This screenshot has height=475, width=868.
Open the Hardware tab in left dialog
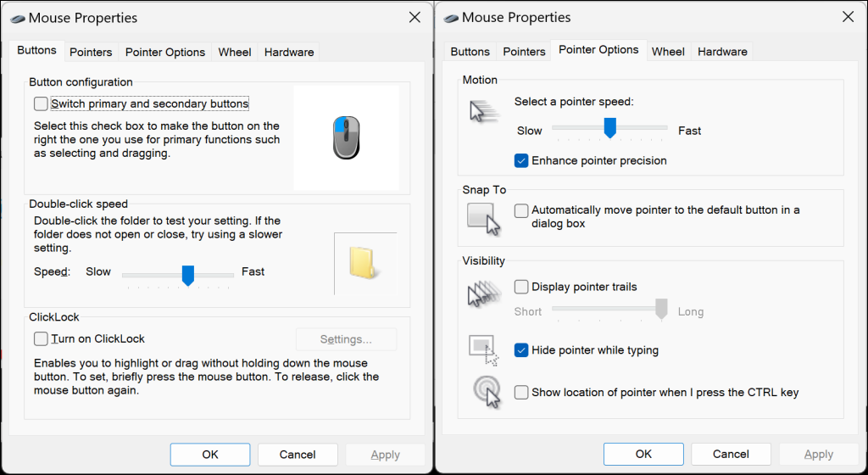point(289,52)
